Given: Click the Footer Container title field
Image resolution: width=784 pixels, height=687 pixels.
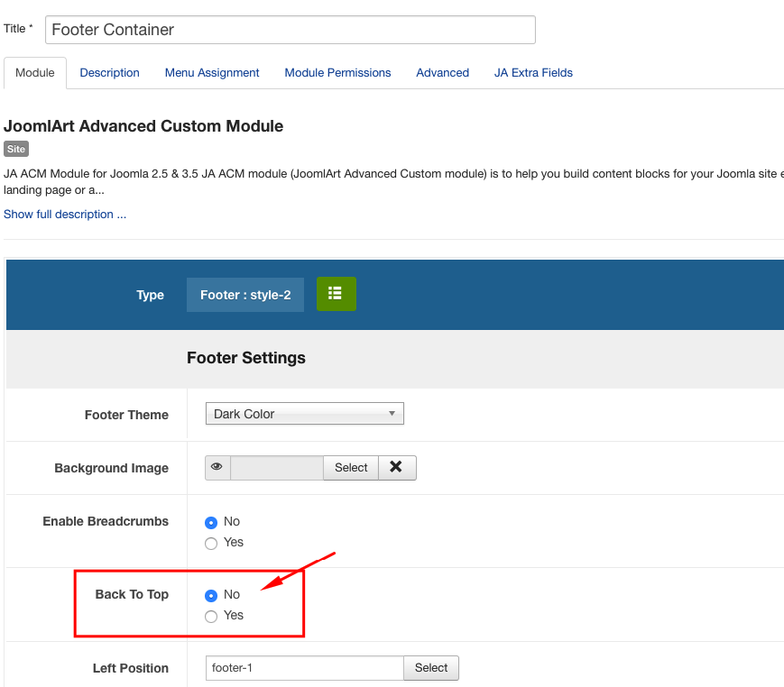Looking at the screenshot, I should click(x=290, y=30).
